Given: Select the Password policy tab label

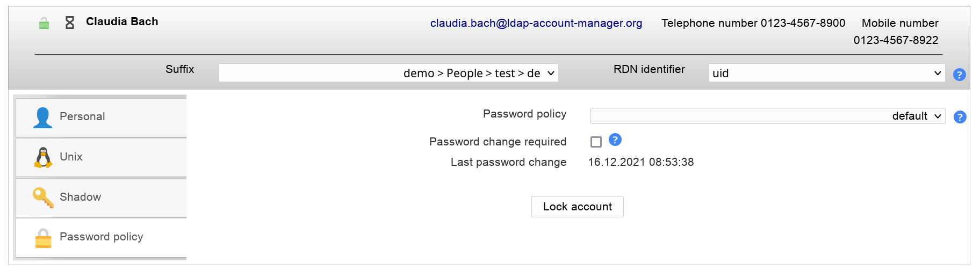Looking at the screenshot, I should (101, 237).
